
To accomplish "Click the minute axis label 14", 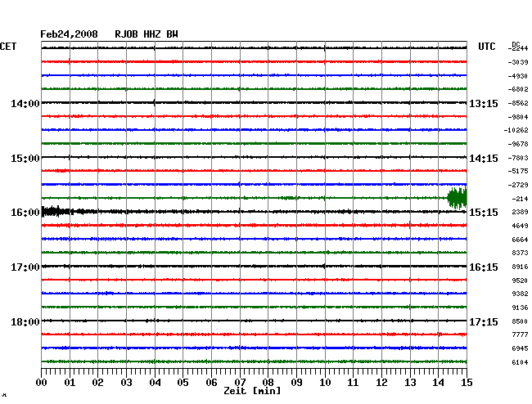I will (x=438, y=383).
